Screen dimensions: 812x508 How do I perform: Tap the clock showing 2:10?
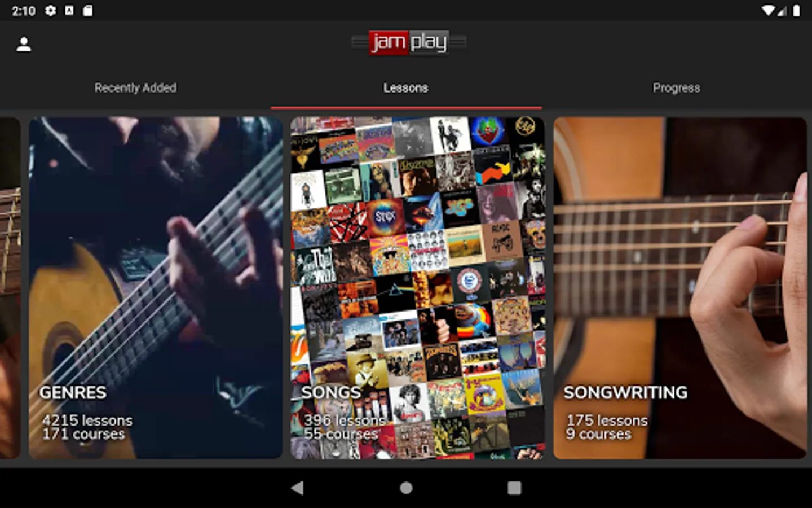24,11
